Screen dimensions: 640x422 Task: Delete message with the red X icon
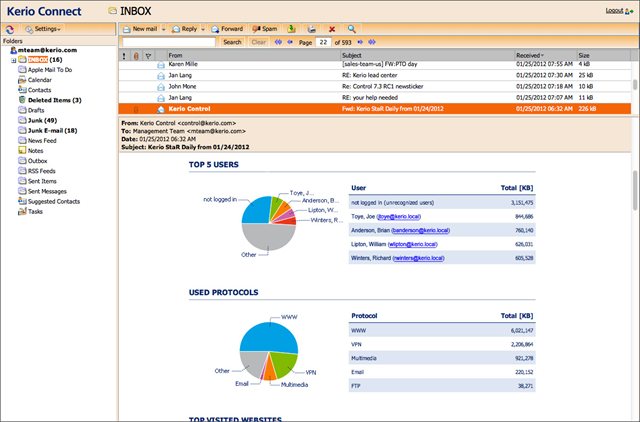click(332, 29)
